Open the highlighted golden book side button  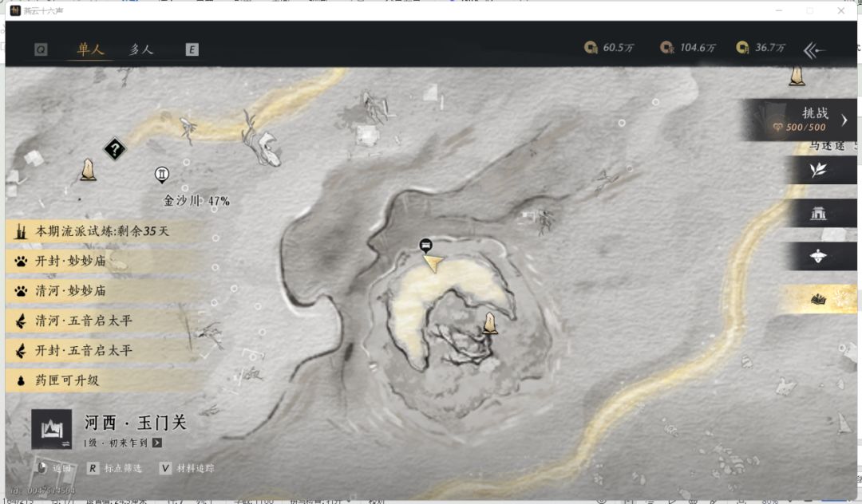(x=819, y=299)
